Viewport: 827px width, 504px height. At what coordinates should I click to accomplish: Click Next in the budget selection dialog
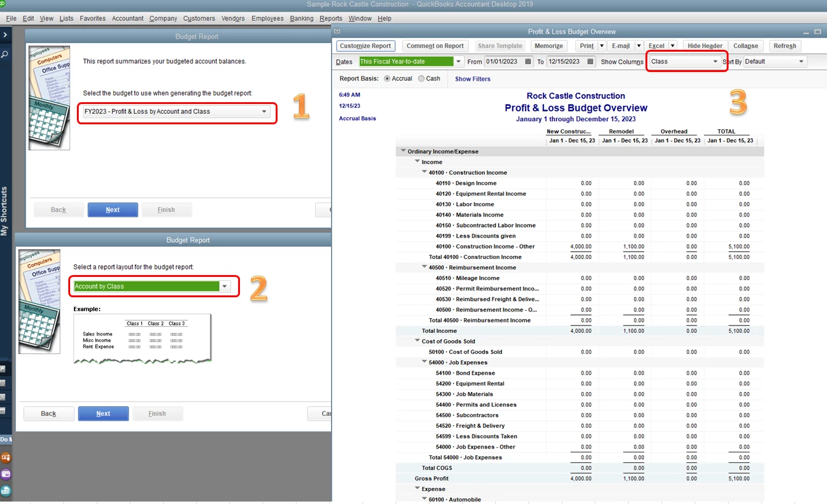(x=113, y=210)
